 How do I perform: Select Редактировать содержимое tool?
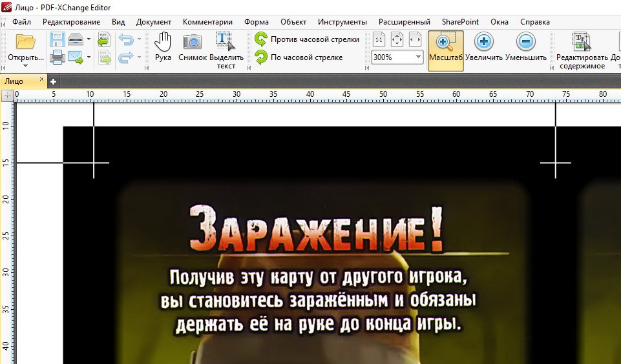582,50
